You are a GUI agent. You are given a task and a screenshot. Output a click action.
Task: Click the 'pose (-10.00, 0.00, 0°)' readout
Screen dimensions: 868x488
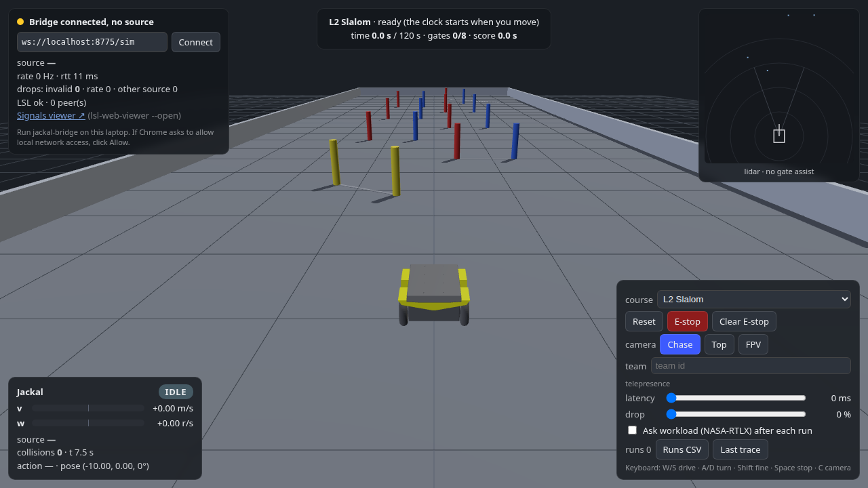coord(104,466)
